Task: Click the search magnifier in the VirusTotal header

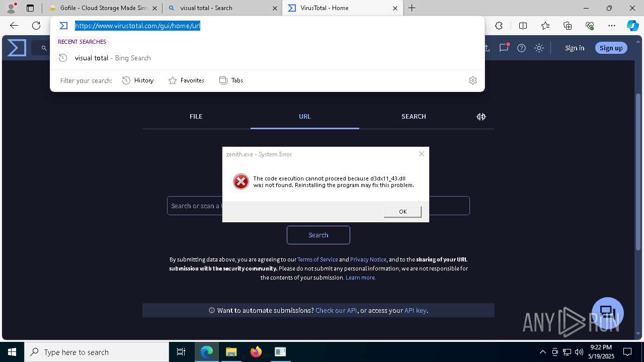Action: click(x=44, y=48)
